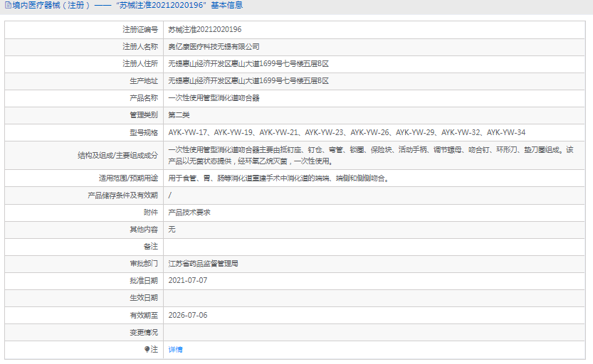The width and height of the screenshot is (593, 364).
Task: Click the 适用范围/预期用途 label
Action: pyautogui.click(x=128, y=178)
